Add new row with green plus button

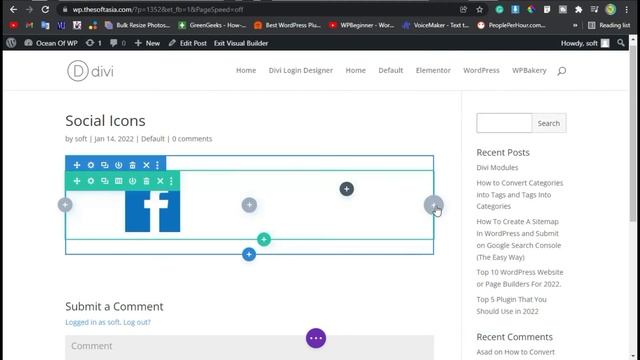click(x=264, y=240)
